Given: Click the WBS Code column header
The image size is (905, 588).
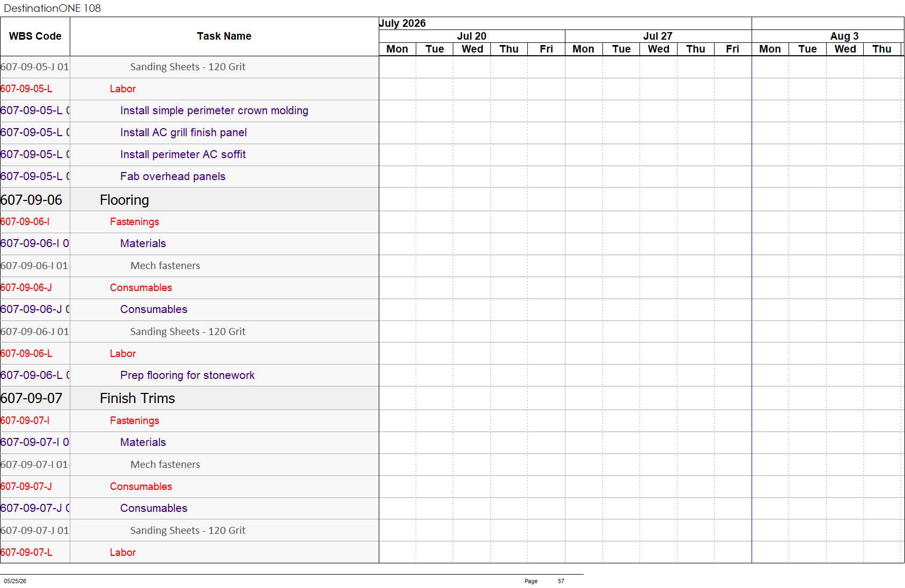Looking at the screenshot, I should [x=35, y=36].
